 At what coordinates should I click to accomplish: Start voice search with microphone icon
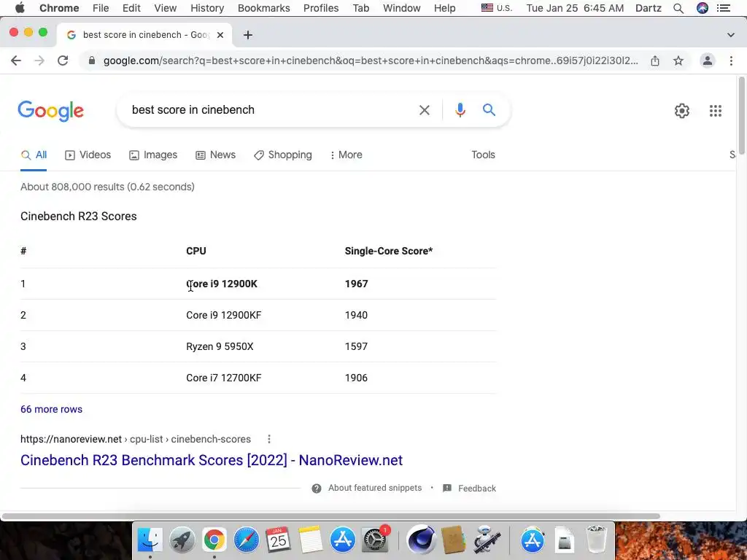coord(460,110)
